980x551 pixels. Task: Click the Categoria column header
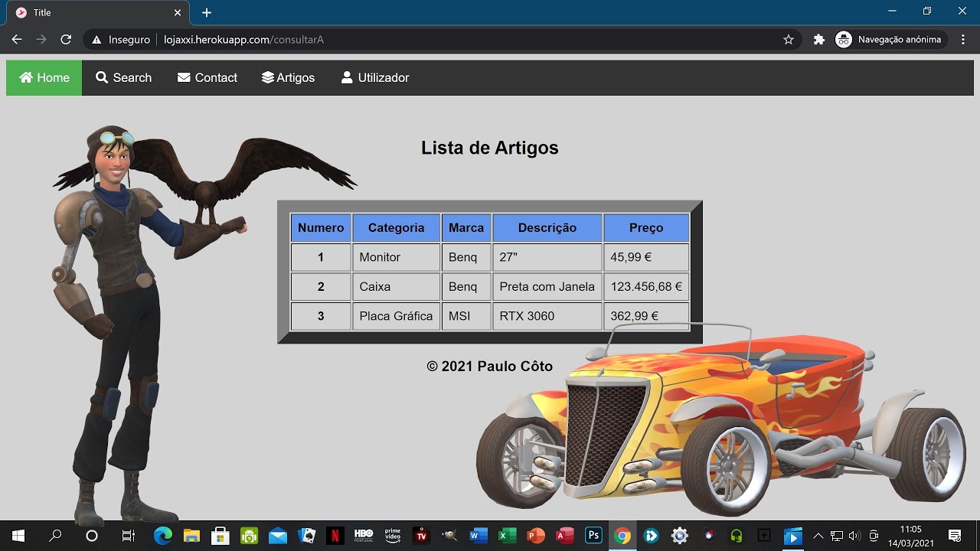[x=396, y=227]
